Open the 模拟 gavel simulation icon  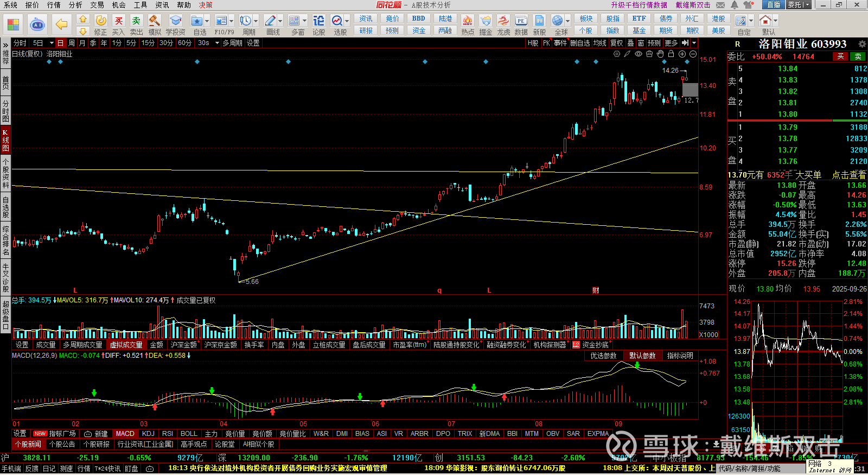click(155, 25)
